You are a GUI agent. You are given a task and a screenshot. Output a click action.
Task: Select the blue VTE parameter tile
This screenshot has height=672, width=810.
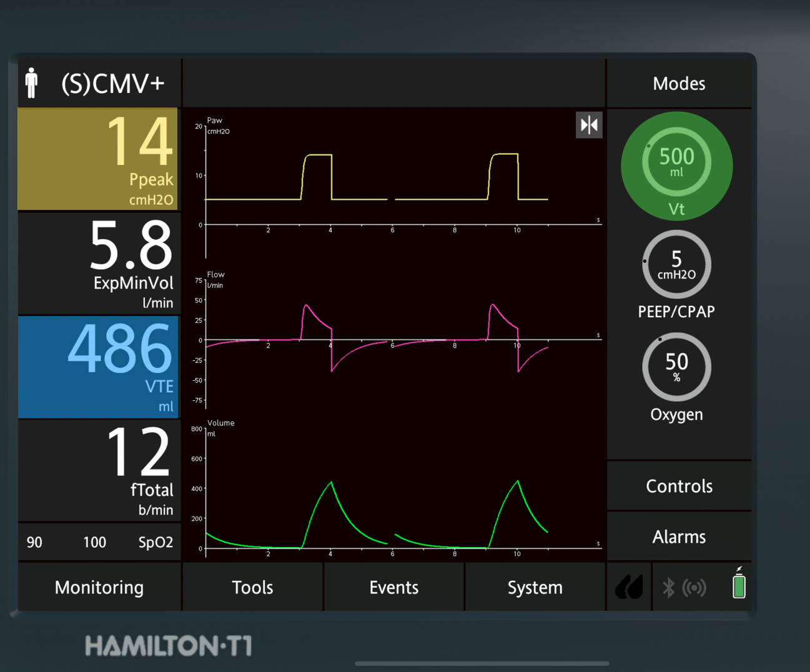(98, 366)
